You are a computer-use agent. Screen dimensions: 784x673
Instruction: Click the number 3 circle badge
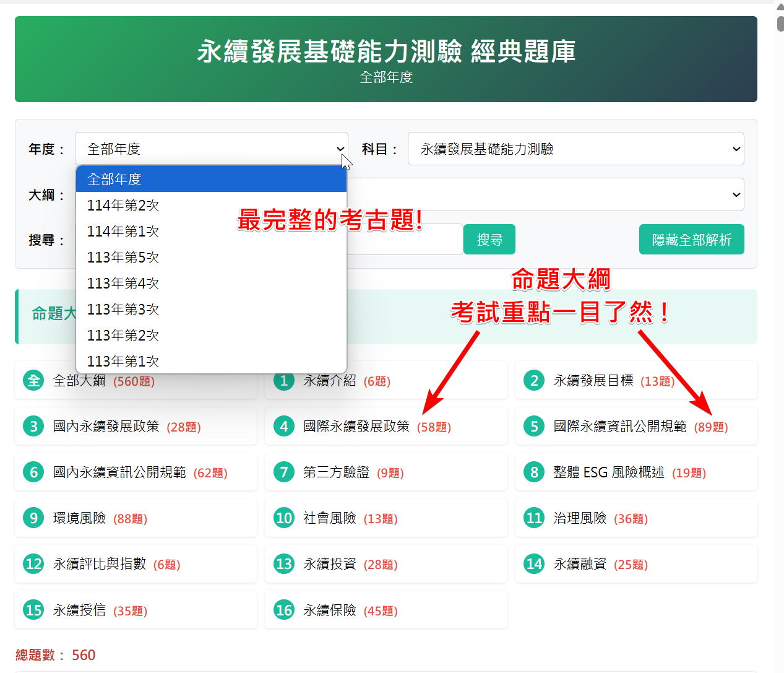tap(33, 426)
